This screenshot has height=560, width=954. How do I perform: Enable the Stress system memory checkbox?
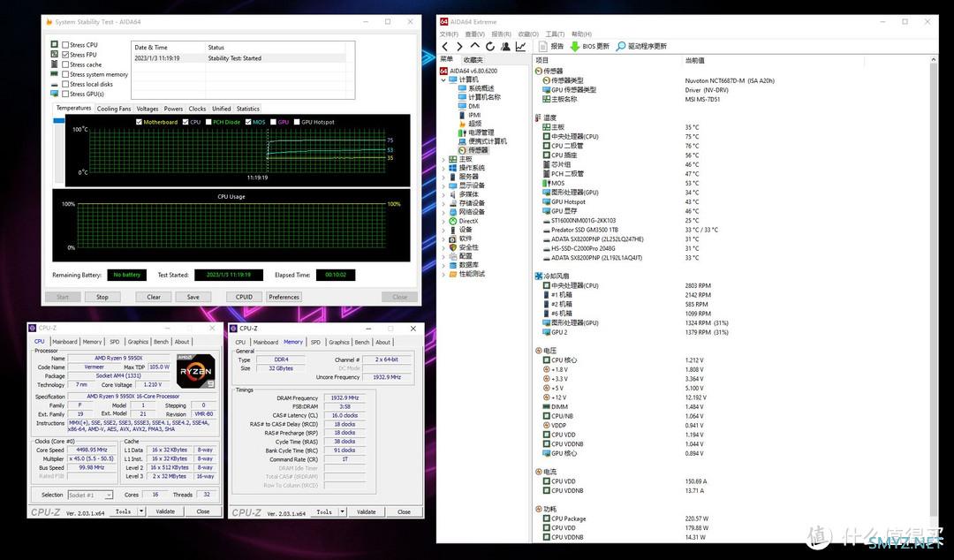click(65, 74)
